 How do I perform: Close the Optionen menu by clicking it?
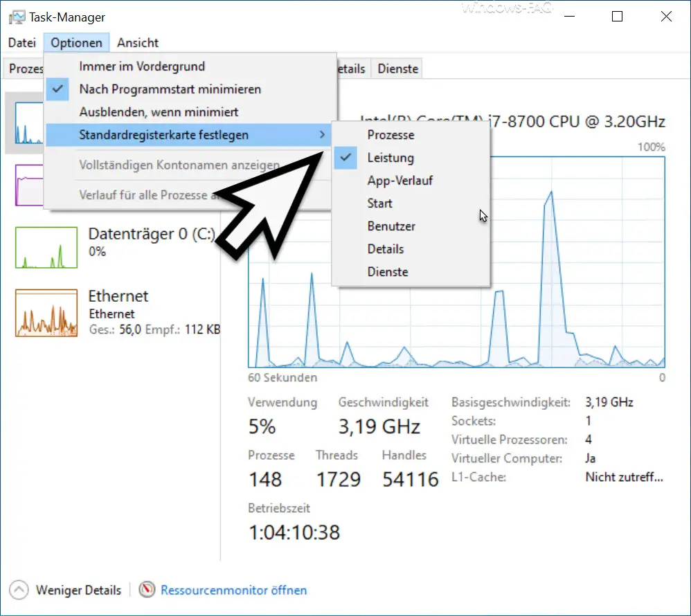[76, 43]
